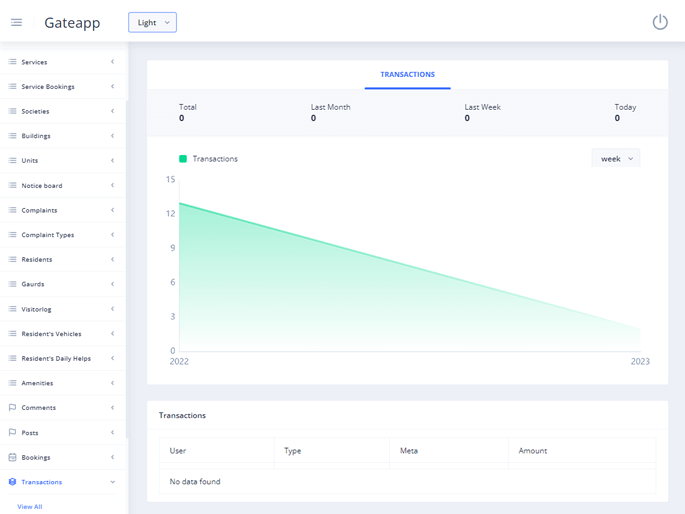The image size is (685, 514).
Task: Click the 2022 axis label
Action: [179, 361]
